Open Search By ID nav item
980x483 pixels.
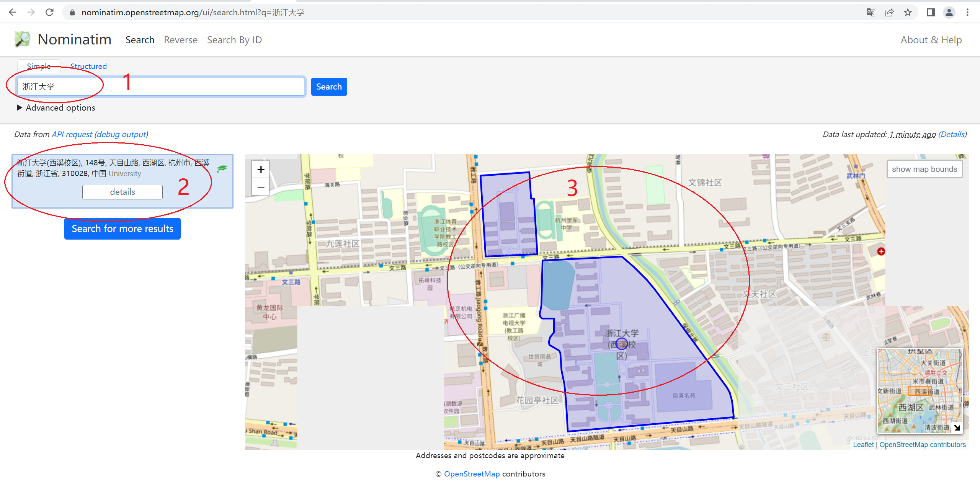click(234, 40)
